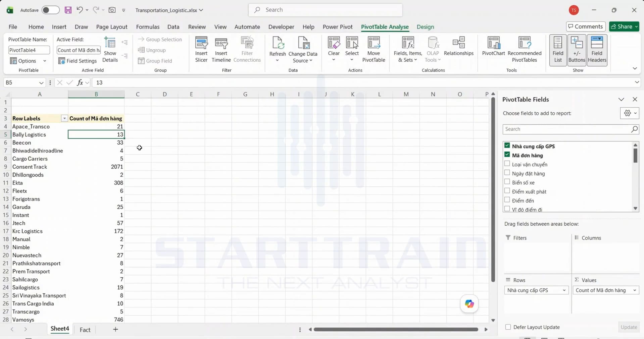Check the Biển số xe field
Viewport: 644px width, 339px height.
pos(507,182)
